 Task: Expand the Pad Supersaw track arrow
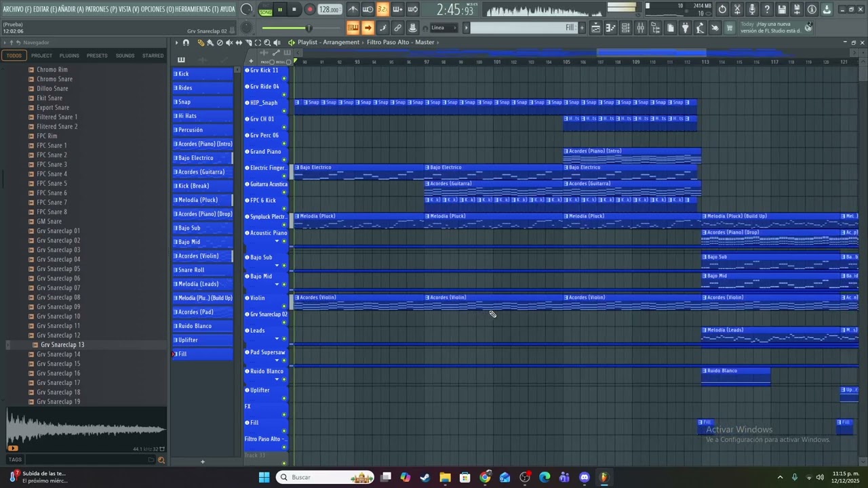coord(277,361)
